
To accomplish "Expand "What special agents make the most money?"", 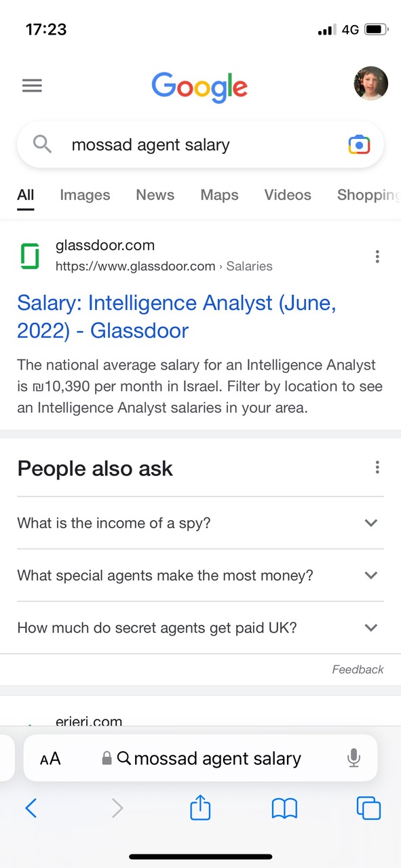I will (x=200, y=575).
